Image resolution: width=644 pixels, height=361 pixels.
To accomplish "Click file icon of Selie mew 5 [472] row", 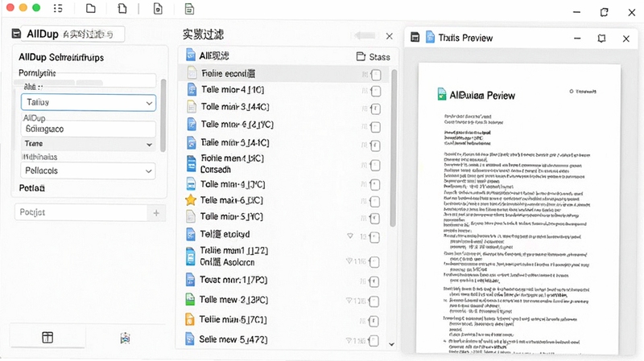I will (190, 338).
